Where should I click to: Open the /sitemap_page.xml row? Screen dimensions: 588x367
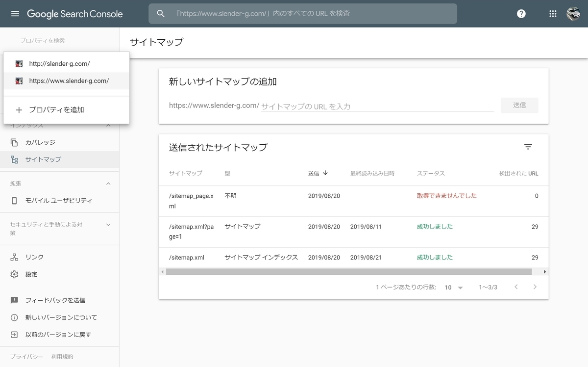[x=354, y=201]
